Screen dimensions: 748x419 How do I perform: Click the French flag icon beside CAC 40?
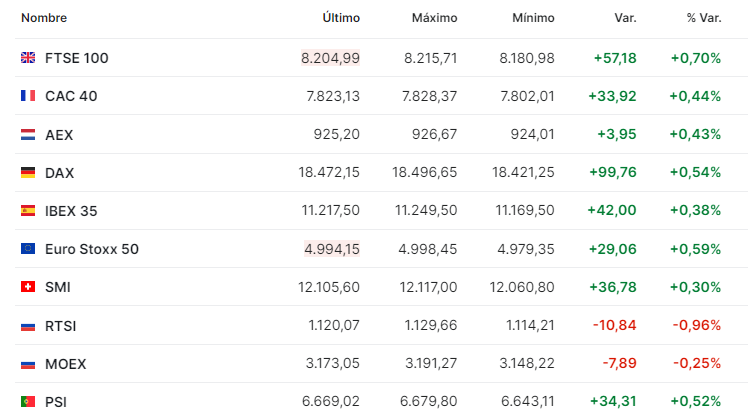(x=28, y=96)
